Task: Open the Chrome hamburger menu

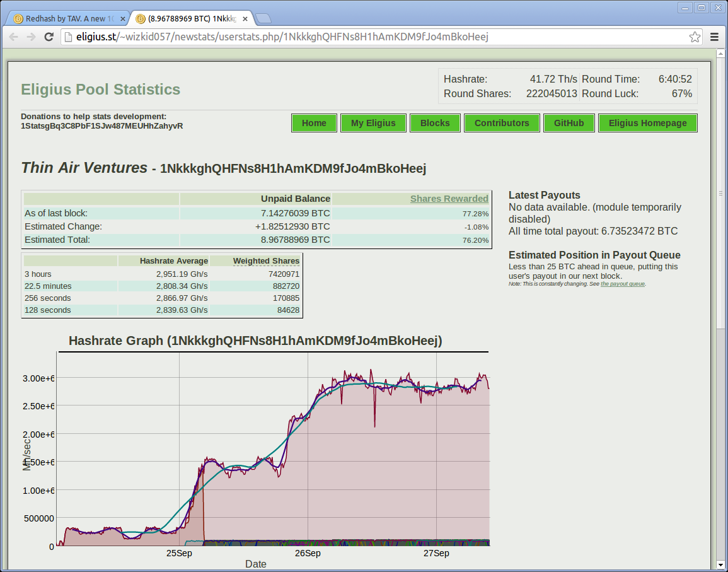Action: (x=715, y=37)
